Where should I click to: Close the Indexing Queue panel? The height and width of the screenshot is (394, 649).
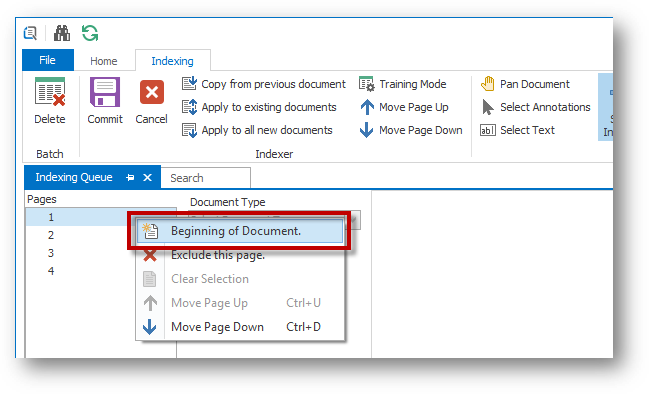point(147,178)
